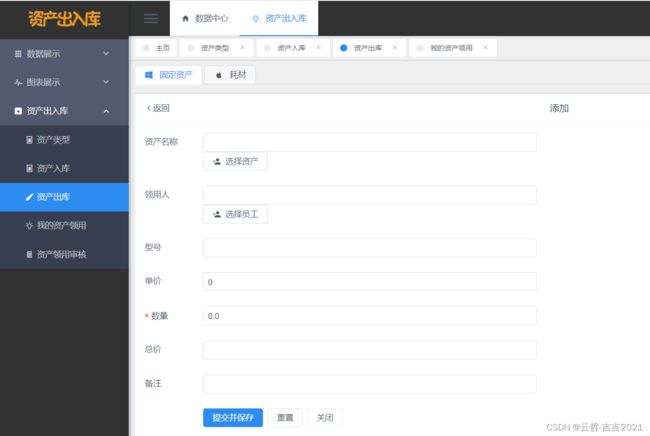Close the 资产入库 page tab
Image resolution: width=650 pixels, height=436 pixels.
318,47
